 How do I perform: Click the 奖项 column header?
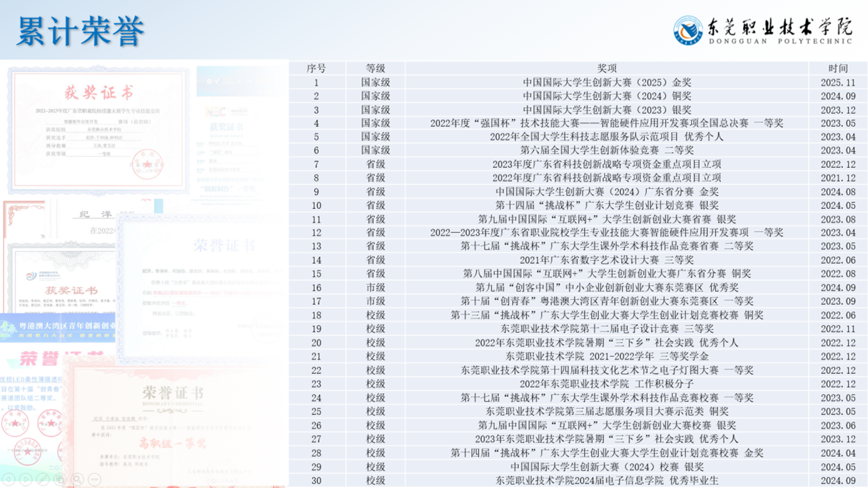click(607, 68)
